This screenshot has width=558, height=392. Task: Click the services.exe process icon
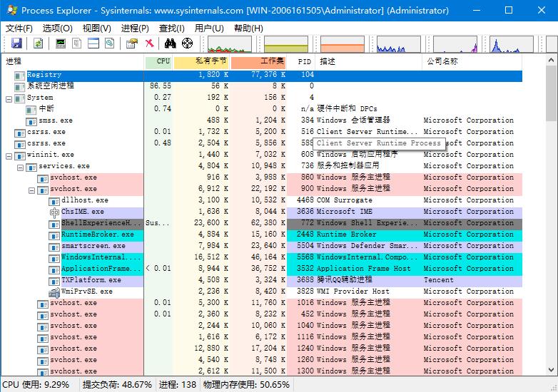point(31,167)
